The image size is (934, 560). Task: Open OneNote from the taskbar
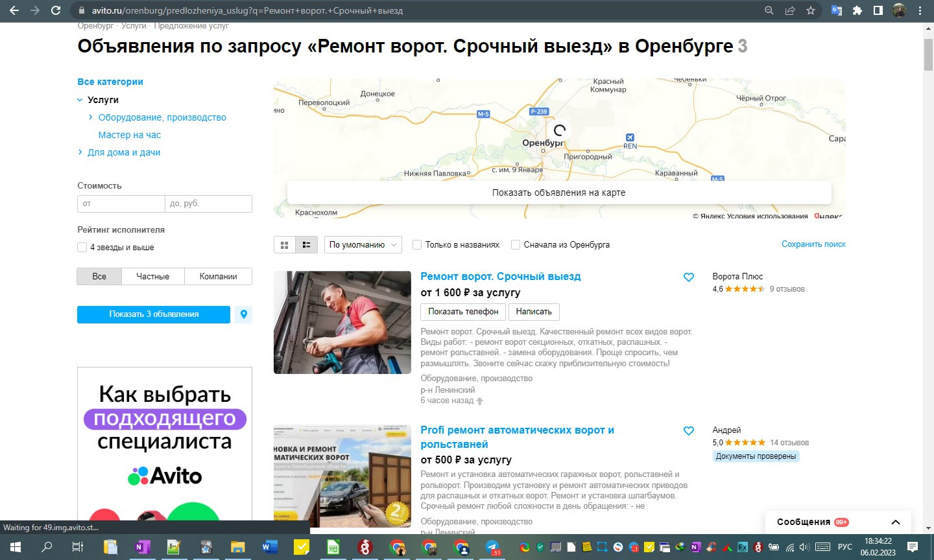142,547
